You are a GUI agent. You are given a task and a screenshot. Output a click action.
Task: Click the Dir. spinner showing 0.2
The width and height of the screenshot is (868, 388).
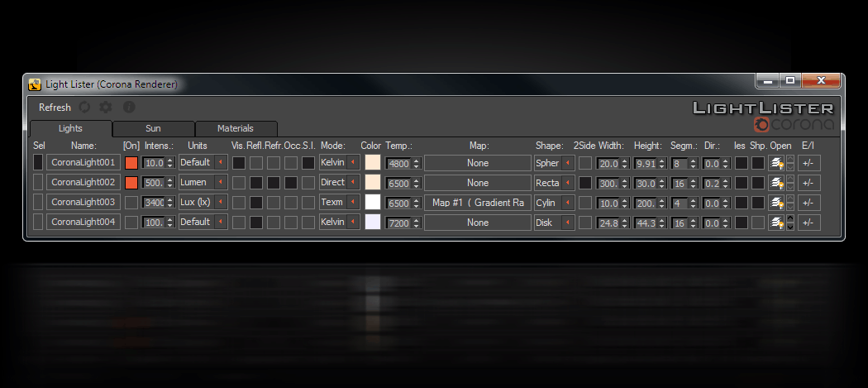(726, 184)
